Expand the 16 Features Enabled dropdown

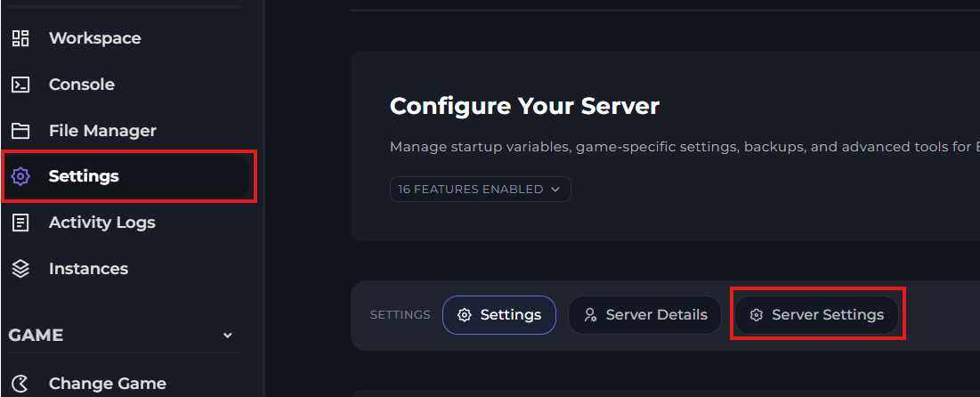click(480, 189)
